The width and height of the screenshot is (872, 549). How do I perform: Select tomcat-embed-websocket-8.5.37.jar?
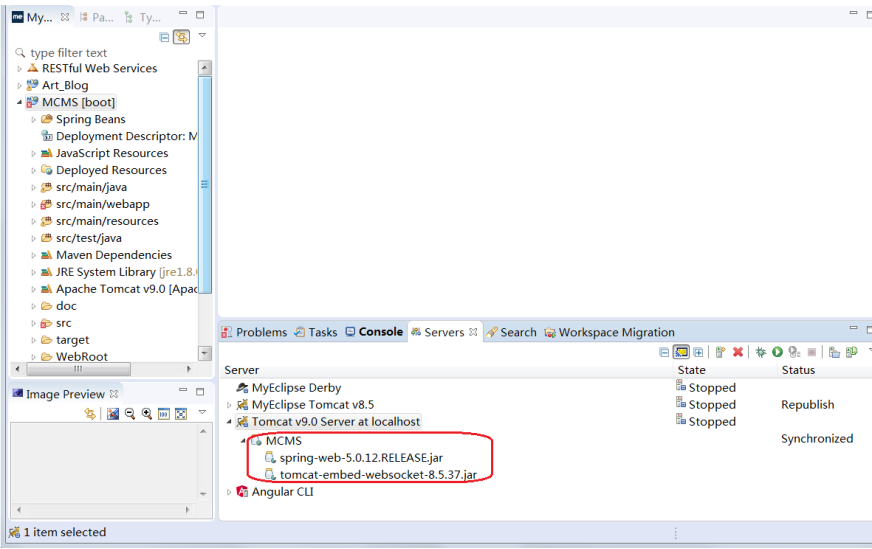tap(371, 475)
